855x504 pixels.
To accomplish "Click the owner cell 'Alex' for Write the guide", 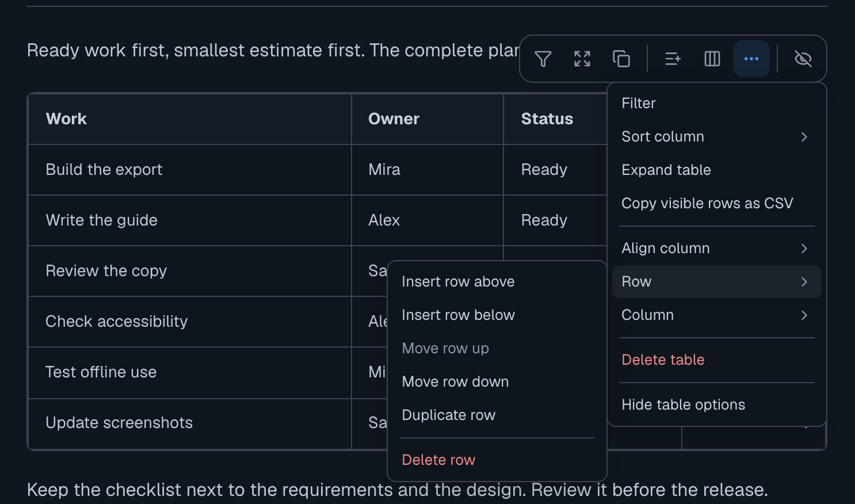I will pos(428,220).
